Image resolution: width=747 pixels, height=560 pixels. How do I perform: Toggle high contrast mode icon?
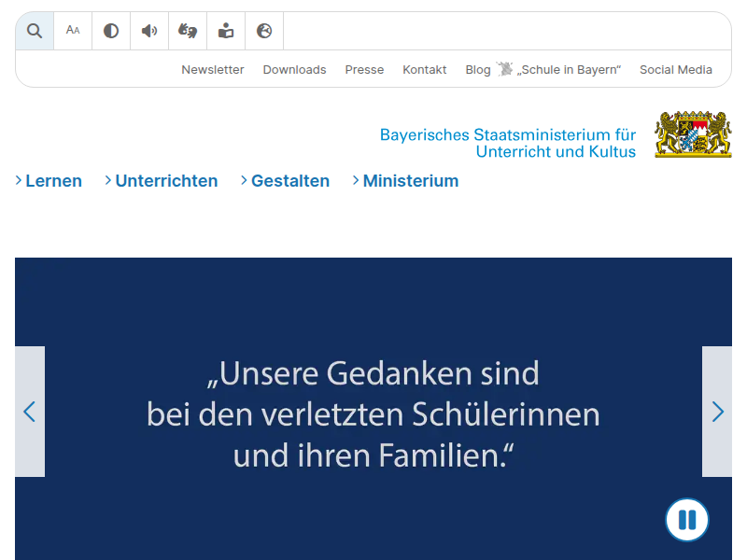pyautogui.click(x=111, y=31)
